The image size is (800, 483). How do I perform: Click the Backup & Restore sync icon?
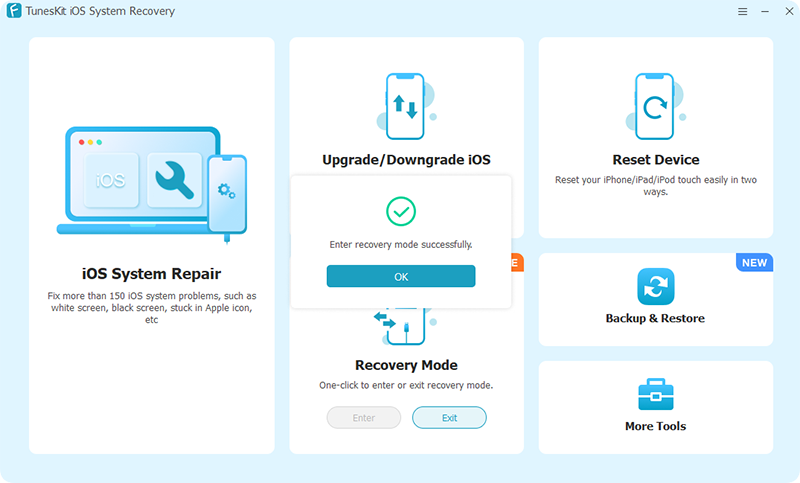(656, 286)
